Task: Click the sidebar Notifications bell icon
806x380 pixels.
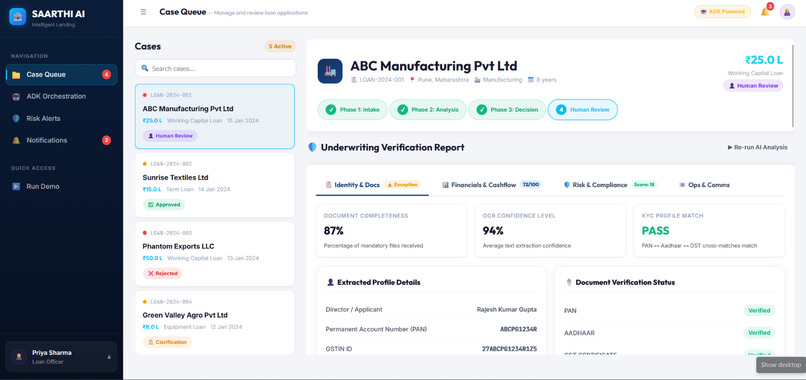Action: pos(16,140)
